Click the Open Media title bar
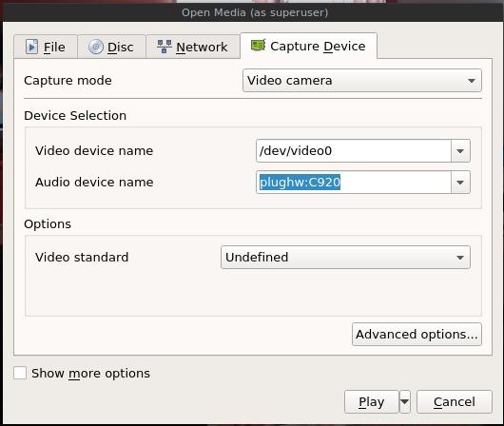Viewport: 504px width, 426px height. point(255,12)
